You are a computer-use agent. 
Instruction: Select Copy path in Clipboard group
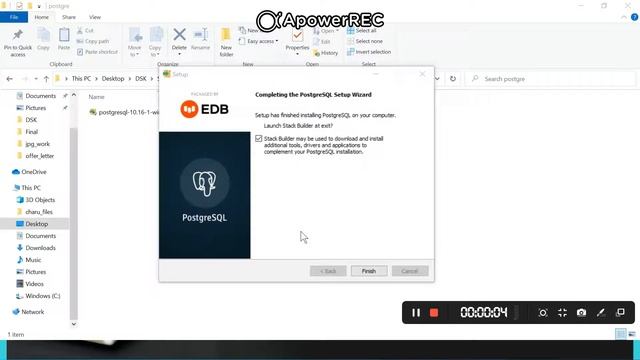[x=93, y=41]
